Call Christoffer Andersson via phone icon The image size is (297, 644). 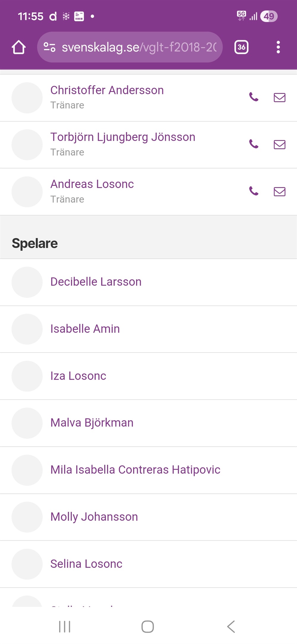click(x=254, y=97)
